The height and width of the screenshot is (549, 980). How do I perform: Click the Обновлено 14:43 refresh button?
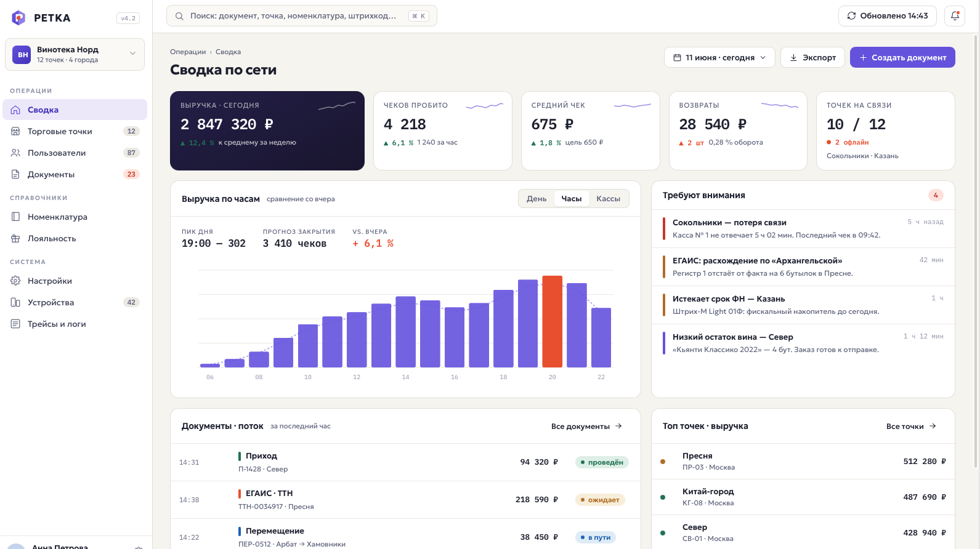pyautogui.click(x=888, y=16)
